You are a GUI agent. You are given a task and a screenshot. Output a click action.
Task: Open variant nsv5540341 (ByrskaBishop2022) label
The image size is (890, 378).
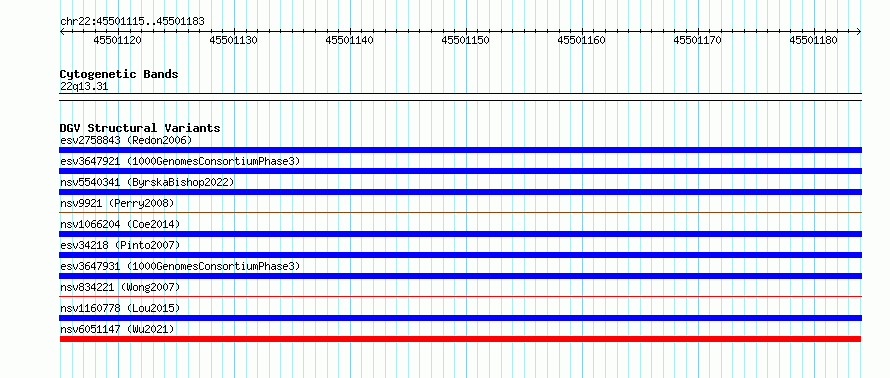point(147,182)
